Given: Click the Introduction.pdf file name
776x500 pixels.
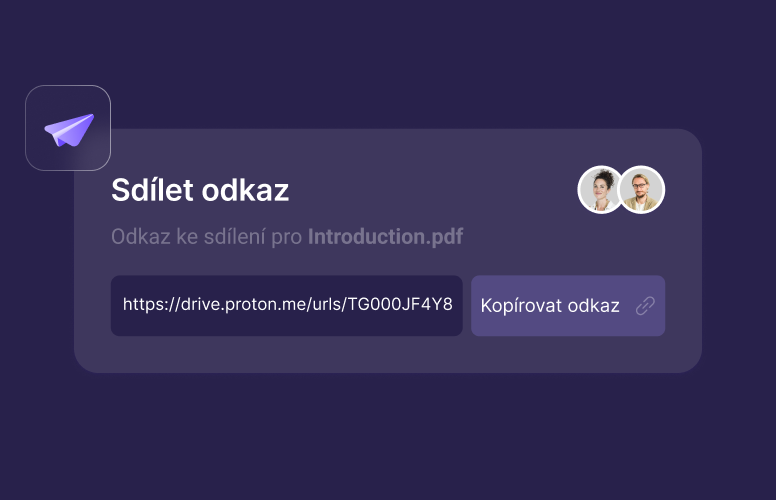Looking at the screenshot, I should [385, 238].
